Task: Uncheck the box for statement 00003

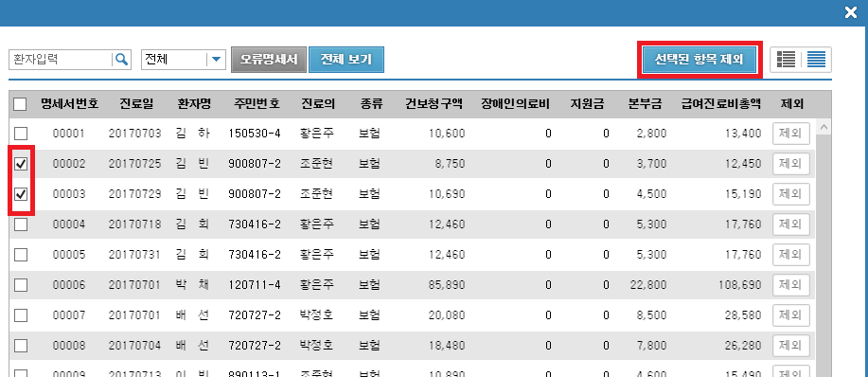Action: click(x=21, y=194)
